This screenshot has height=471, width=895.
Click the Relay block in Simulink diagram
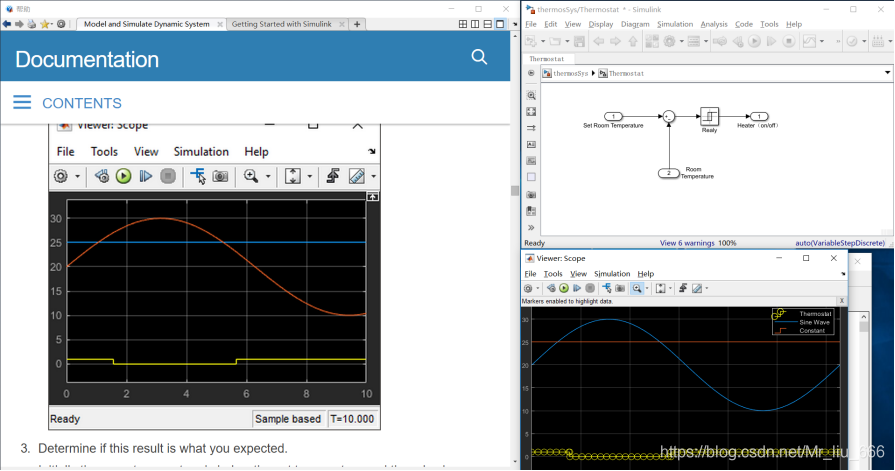(x=709, y=116)
